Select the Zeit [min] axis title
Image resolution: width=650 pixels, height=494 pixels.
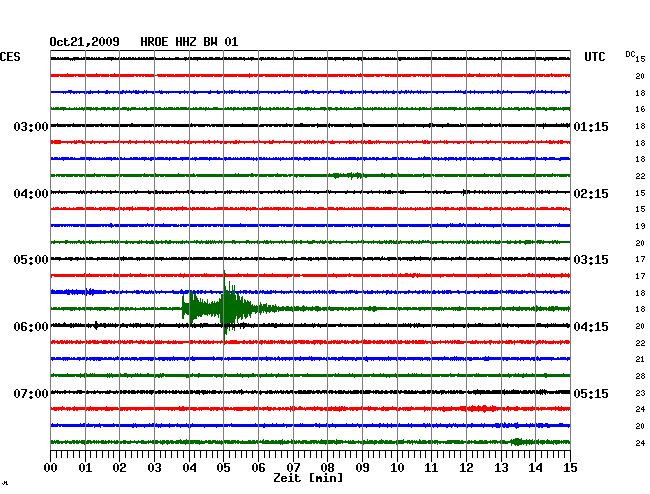point(308,478)
